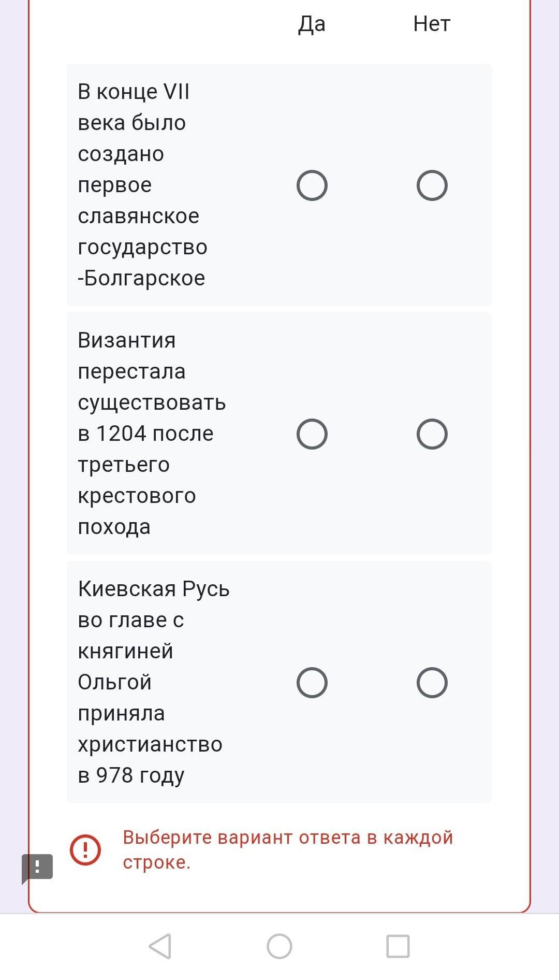559x980 pixels.
Task: Select Нет for Bulgarian state question
Action: (x=432, y=185)
